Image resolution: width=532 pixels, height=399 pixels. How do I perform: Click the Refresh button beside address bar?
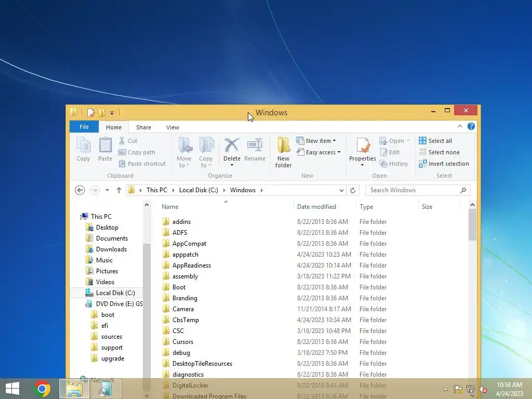click(x=353, y=190)
